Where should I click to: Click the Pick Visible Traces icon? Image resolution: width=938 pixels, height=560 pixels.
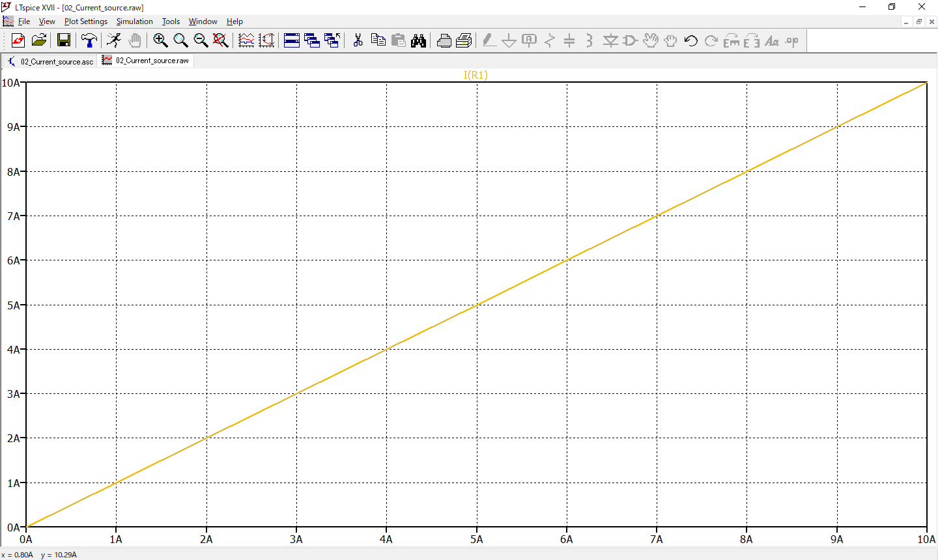click(x=246, y=41)
